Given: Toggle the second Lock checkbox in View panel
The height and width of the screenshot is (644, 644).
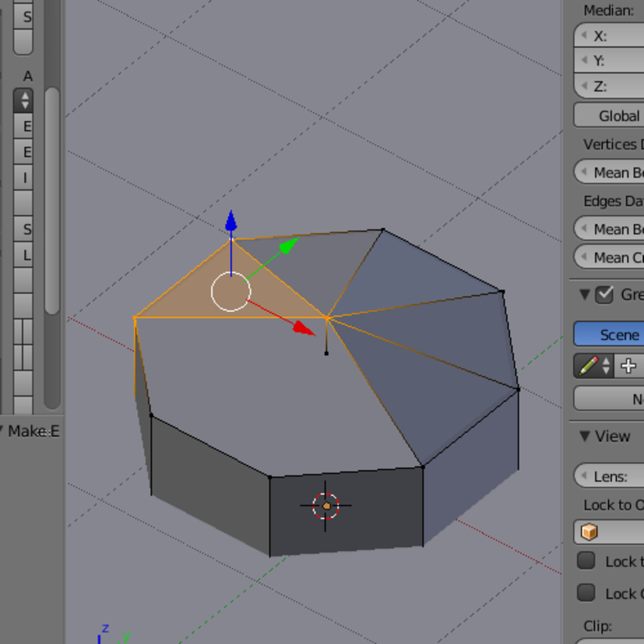Looking at the screenshot, I should point(586,593).
